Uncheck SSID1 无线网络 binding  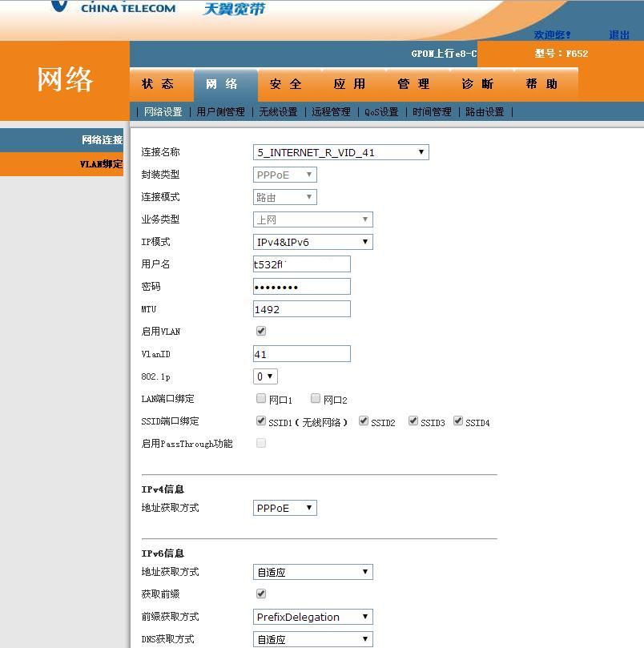pos(261,421)
